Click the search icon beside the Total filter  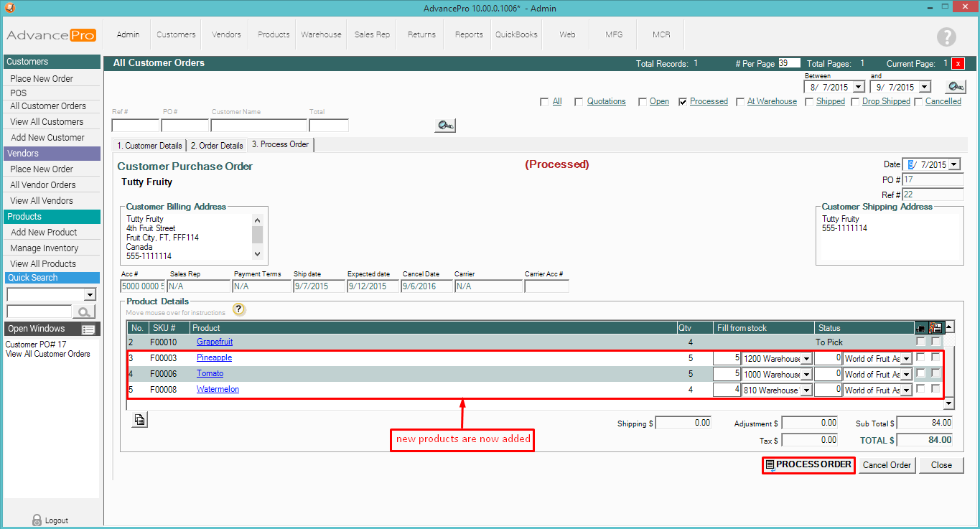(x=445, y=126)
